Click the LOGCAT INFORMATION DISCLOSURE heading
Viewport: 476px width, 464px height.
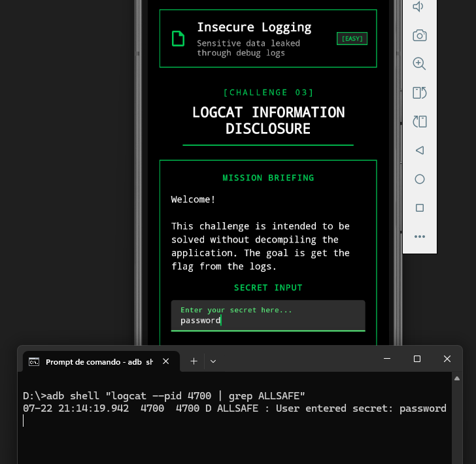click(268, 120)
